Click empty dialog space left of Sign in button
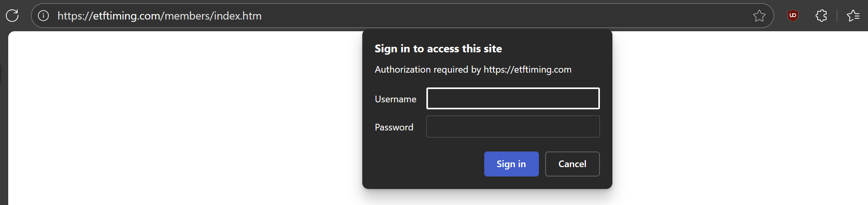This screenshot has width=868, height=205. coord(426,164)
